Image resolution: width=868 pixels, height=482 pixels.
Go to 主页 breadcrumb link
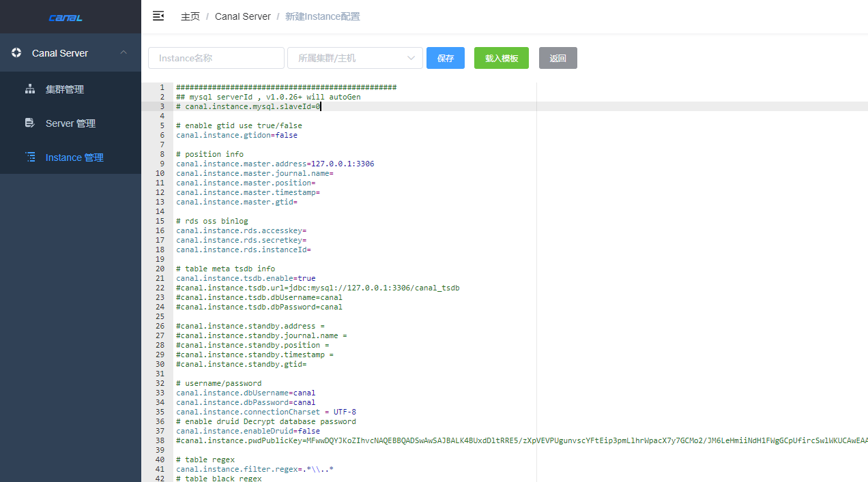click(190, 16)
